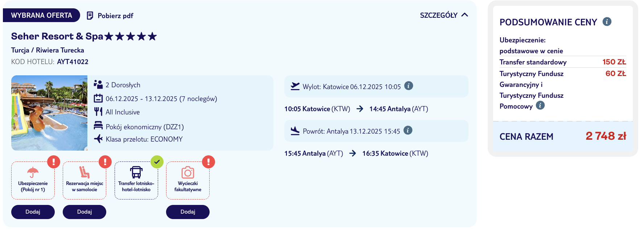
Task: Add insurance with Dodaj button
Action: pos(33,212)
